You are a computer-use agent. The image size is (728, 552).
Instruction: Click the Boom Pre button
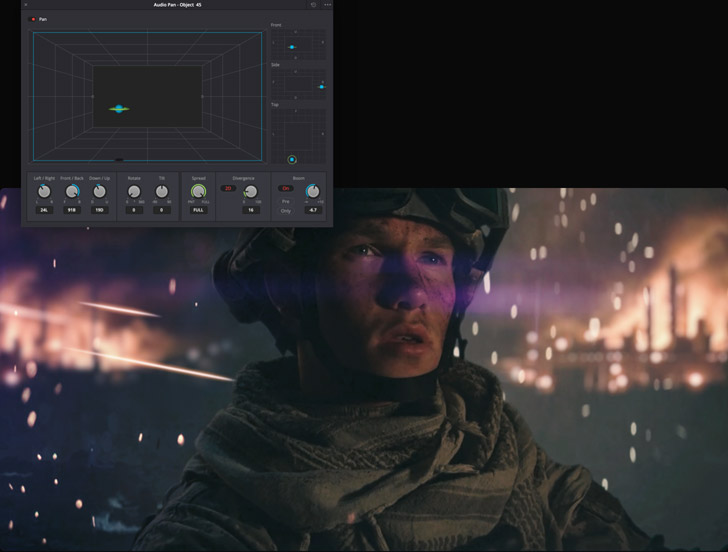tap(286, 200)
